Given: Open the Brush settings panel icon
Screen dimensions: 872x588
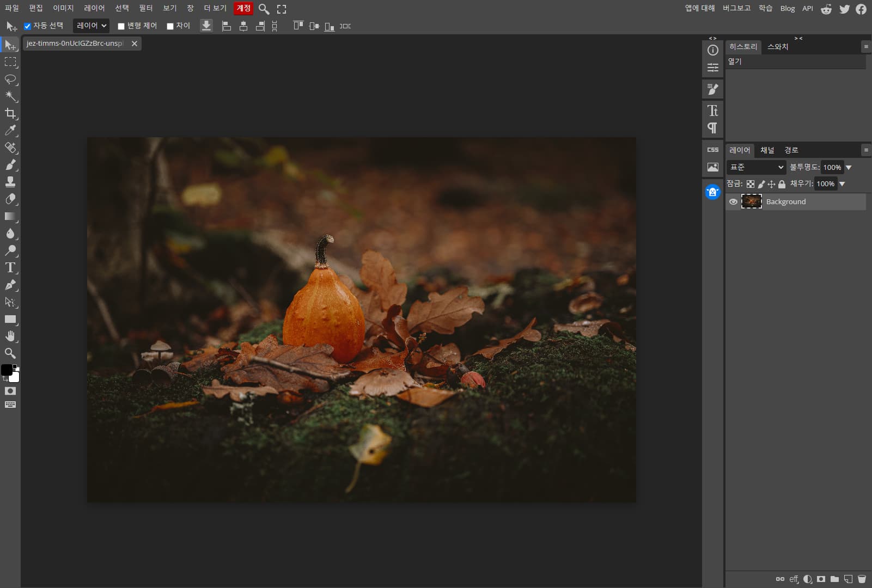Looking at the screenshot, I should coord(712,89).
